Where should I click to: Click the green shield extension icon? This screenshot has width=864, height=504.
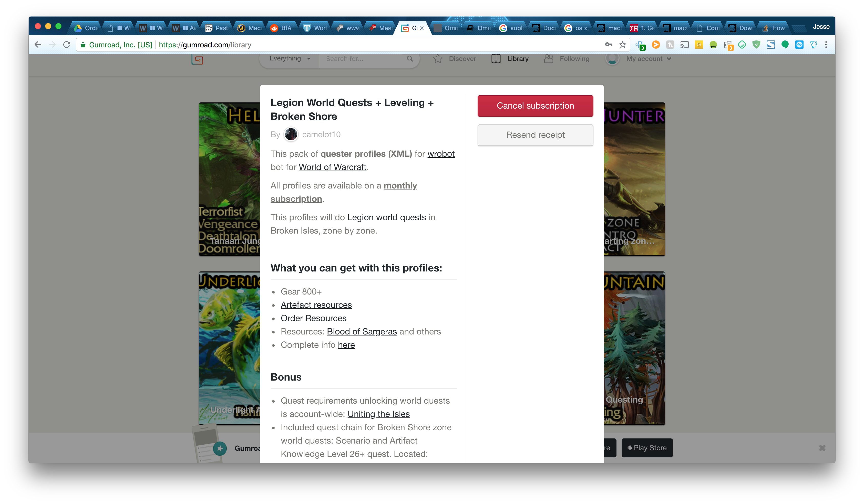tap(756, 45)
